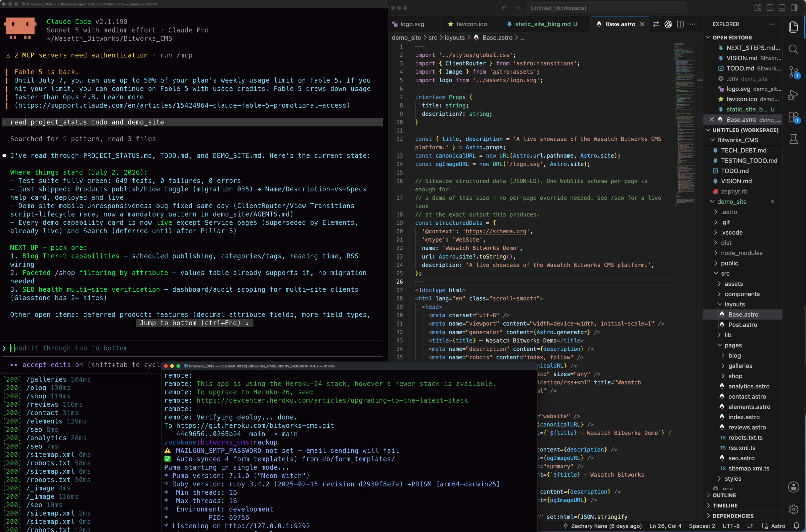
Task: Click the open changes arrows icon in editor toolbar
Action: click(x=656, y=24)
